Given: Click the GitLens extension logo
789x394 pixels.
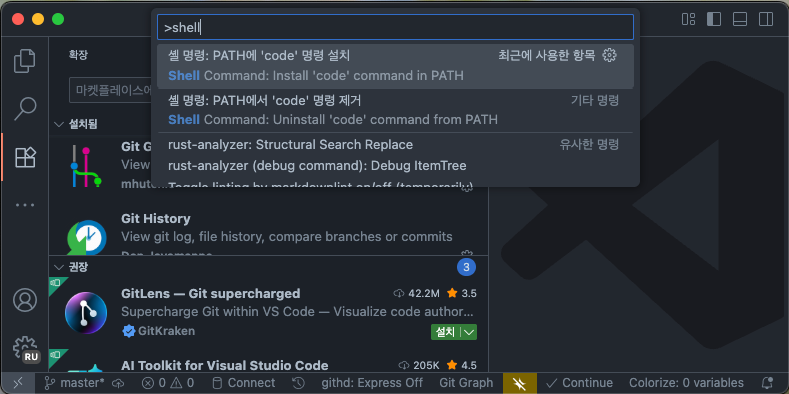Looking at the screenshot, I should [x=86, y=312].
